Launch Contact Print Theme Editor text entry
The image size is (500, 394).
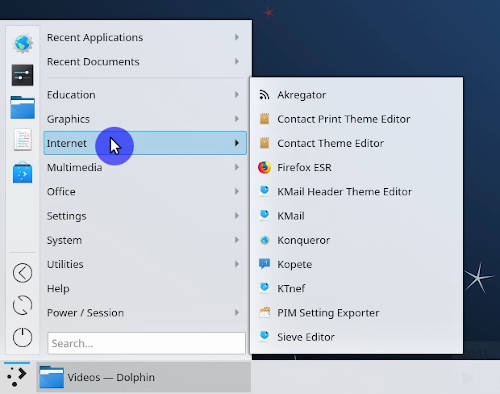[x=344, y=119]
